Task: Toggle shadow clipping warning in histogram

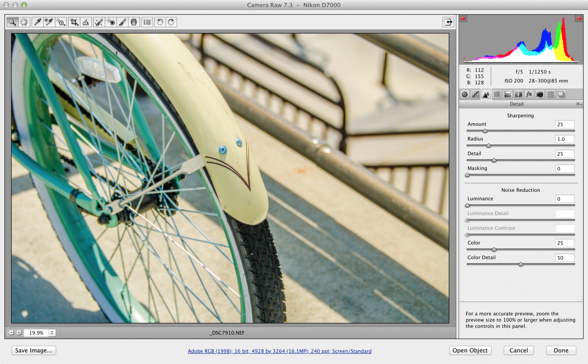Action: click(463, 18)
